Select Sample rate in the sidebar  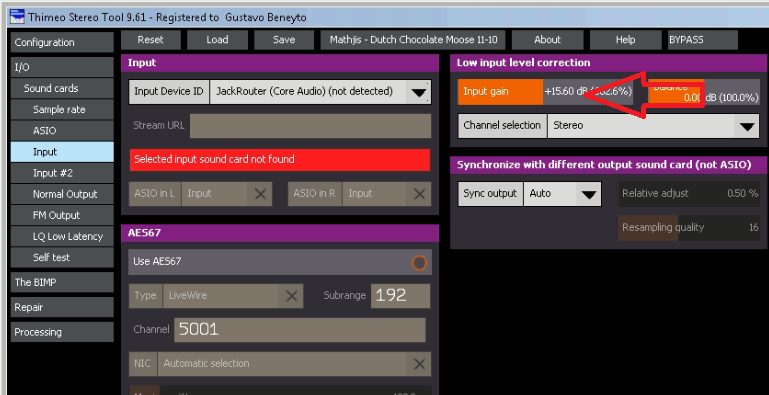click(62, 109)
